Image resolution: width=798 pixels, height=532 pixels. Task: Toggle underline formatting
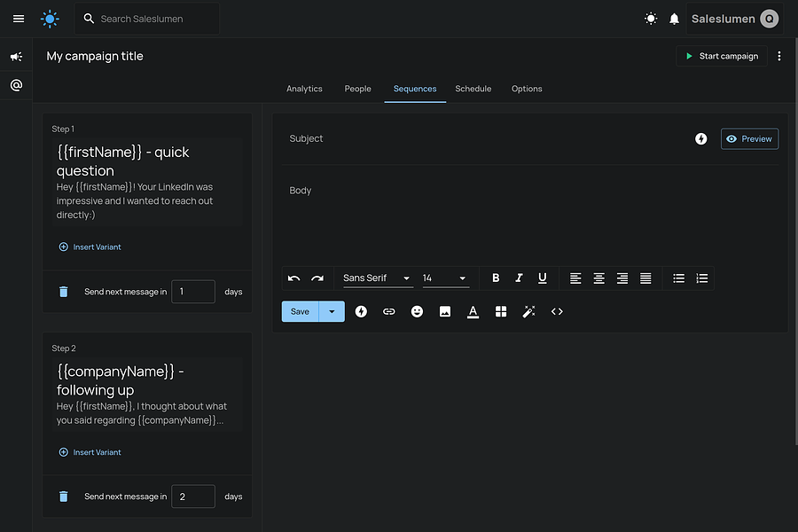point(543,278)
